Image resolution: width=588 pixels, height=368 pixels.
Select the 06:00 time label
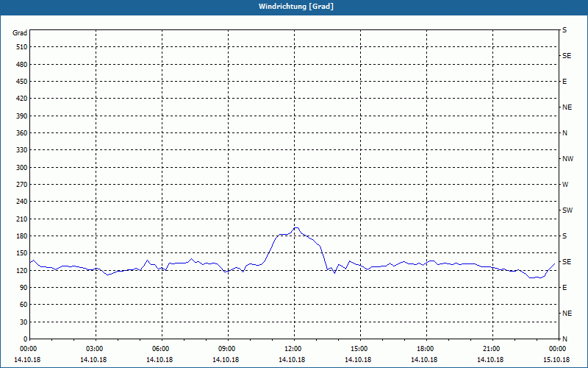pos(162,349)
